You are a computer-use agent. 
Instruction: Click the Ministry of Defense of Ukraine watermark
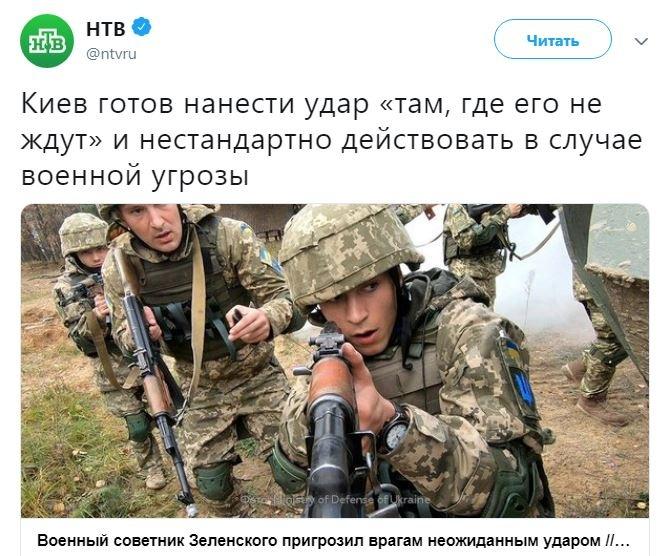coord(335,499)
